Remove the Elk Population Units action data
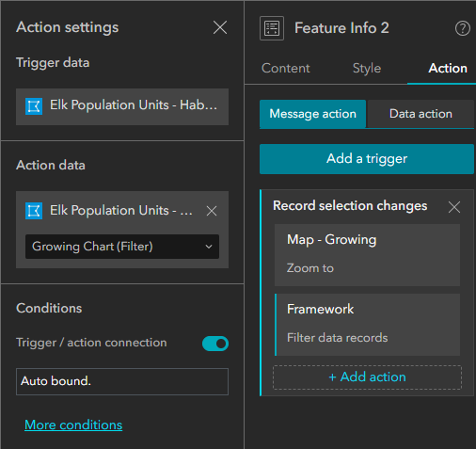The height and width of the screenshot is (449, 476). 212,211
